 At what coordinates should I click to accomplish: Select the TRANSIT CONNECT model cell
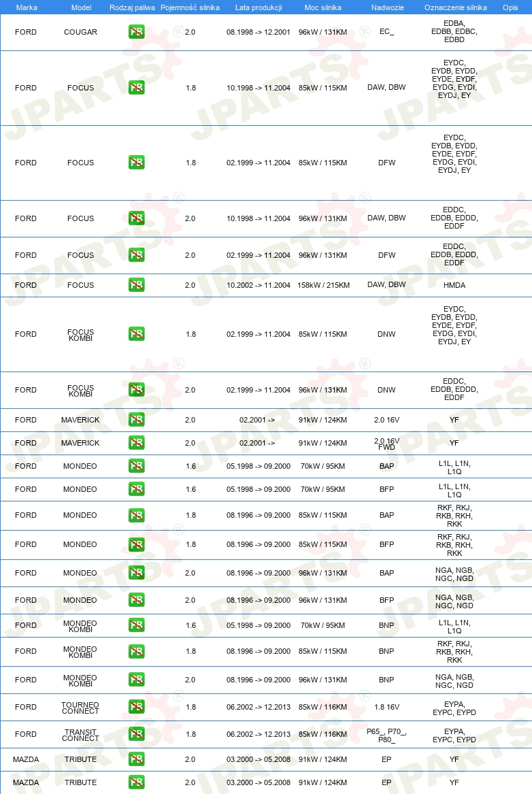80,735
